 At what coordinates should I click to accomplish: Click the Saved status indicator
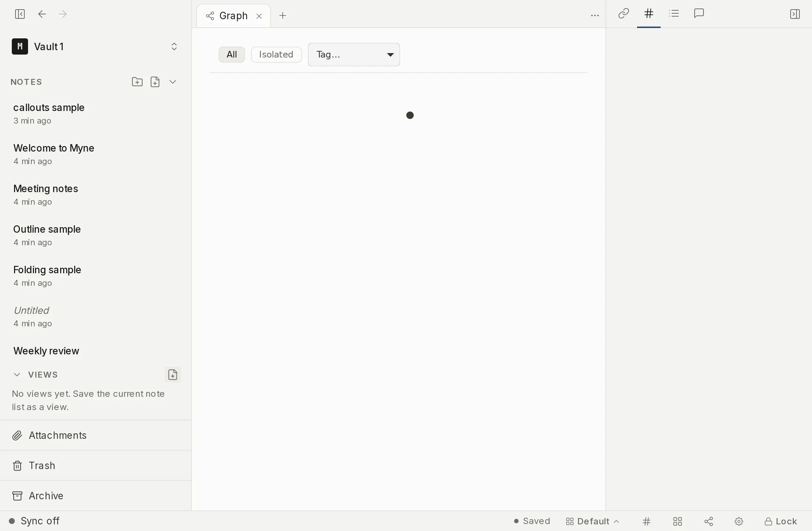point(532,521)
